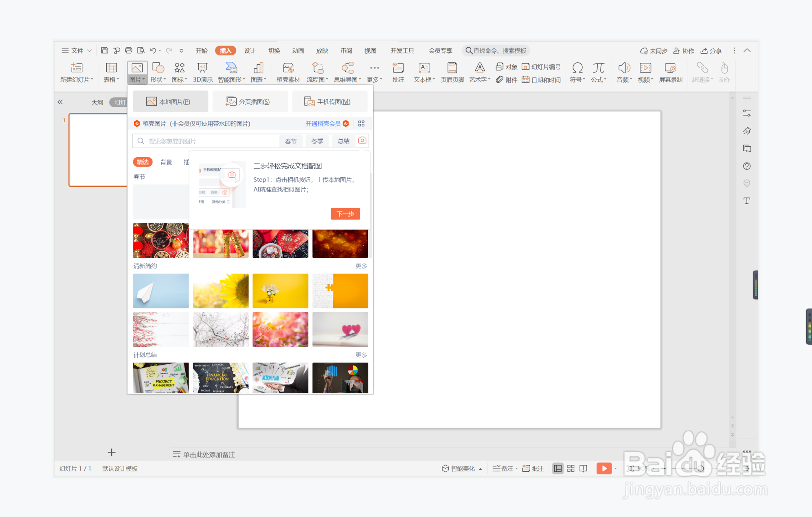
Task: Click the image search input field
Action: (206, 141)
